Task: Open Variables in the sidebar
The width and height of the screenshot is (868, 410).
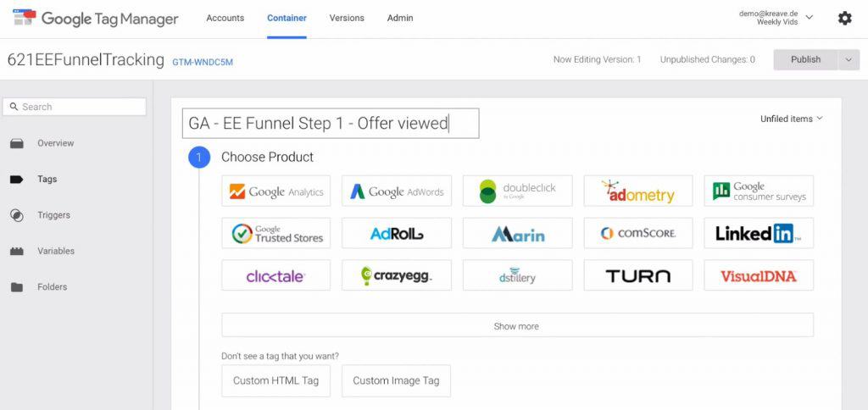Action: pyautogui.click(x=56, y=252)
